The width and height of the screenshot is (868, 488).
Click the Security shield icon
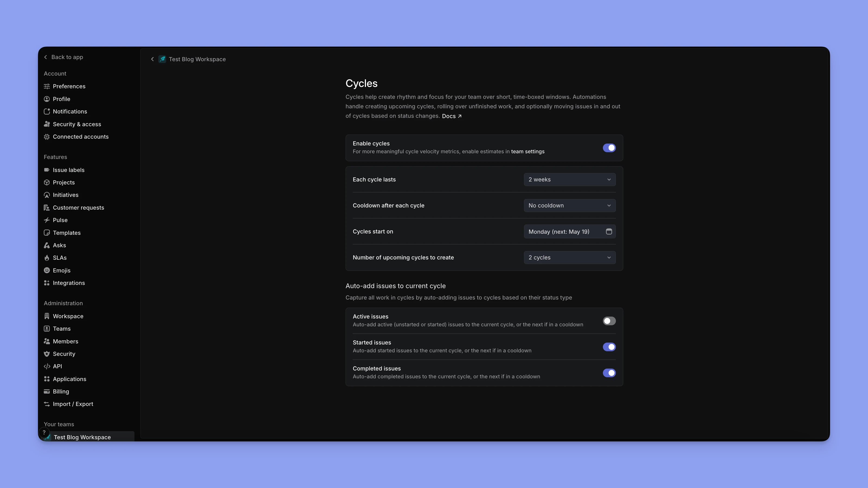47,354
